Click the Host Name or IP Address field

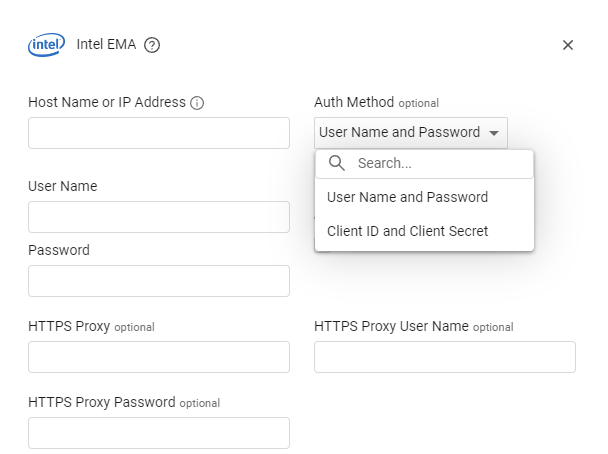[x=159, y=133]
